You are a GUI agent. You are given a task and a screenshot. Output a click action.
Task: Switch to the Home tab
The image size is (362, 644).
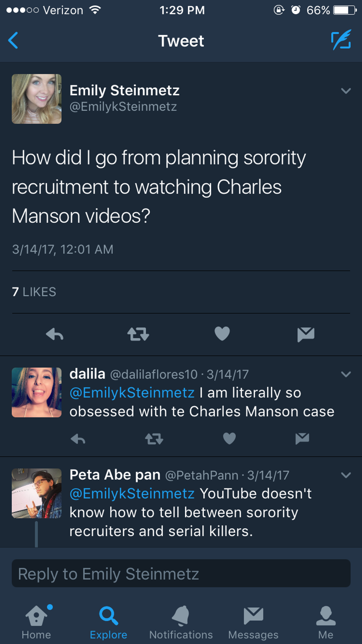pyautogui.click(x=36, y=622)
